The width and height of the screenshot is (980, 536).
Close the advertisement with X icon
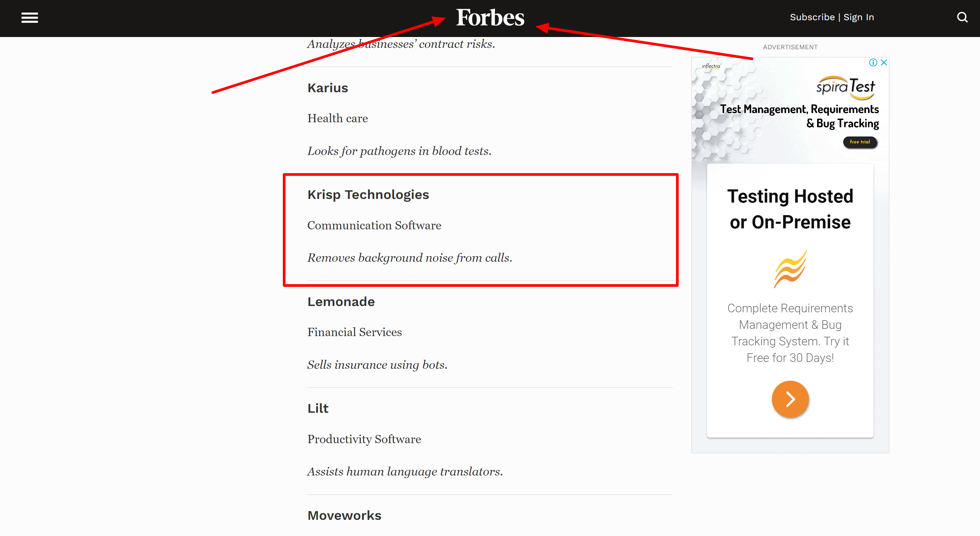[x=884, y=62]
